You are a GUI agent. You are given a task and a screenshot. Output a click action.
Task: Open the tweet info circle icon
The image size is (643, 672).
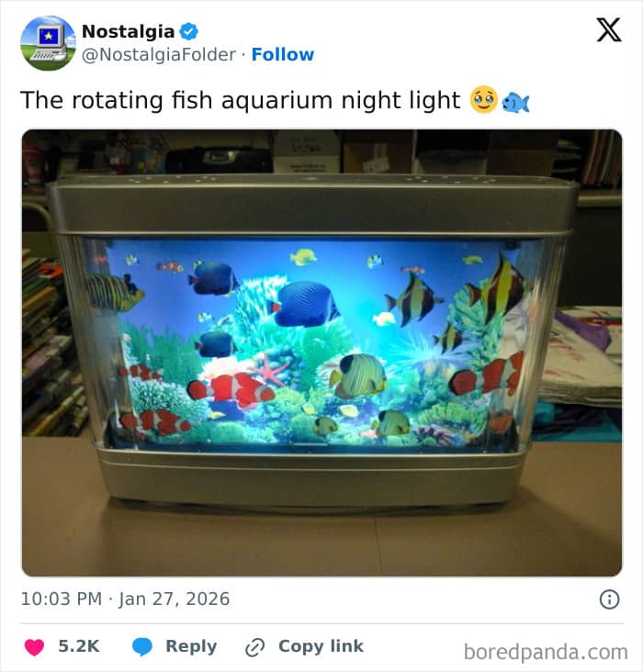[609, 599]
